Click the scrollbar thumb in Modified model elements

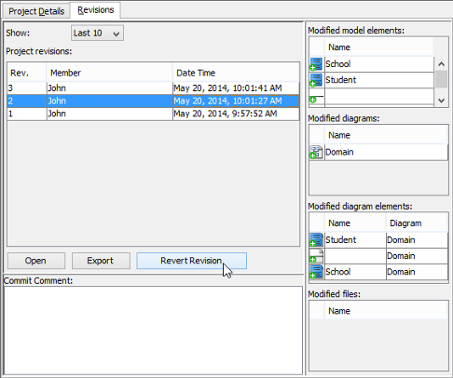click(x=441, y=79)
